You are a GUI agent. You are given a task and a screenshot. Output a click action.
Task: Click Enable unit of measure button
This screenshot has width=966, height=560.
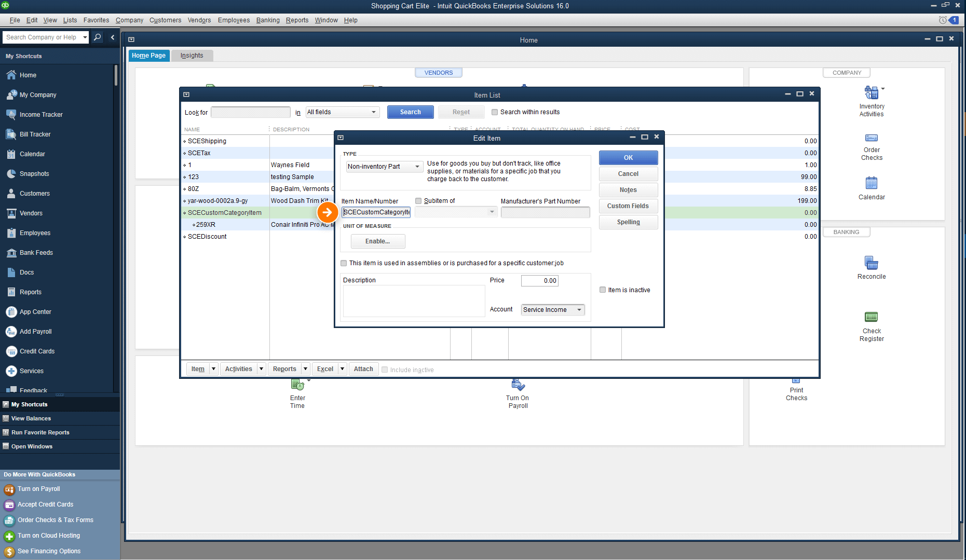pos(378,241)
